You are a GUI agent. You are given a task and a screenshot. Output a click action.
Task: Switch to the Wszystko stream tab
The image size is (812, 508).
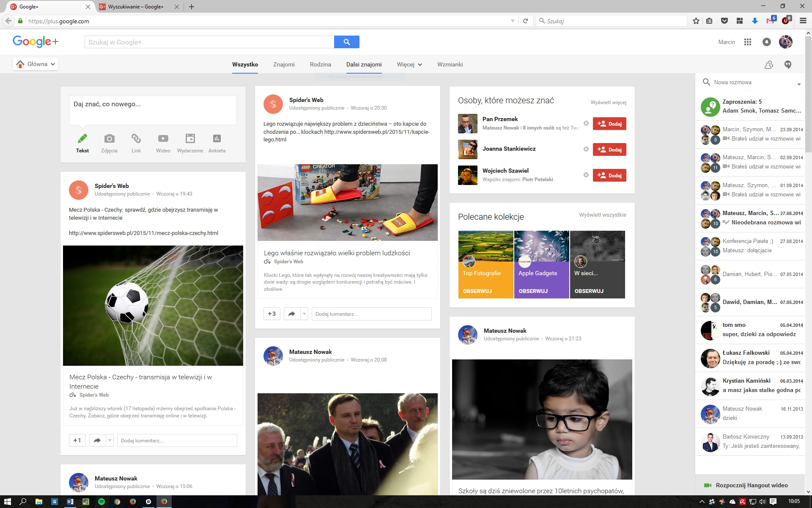pos(245,64)
